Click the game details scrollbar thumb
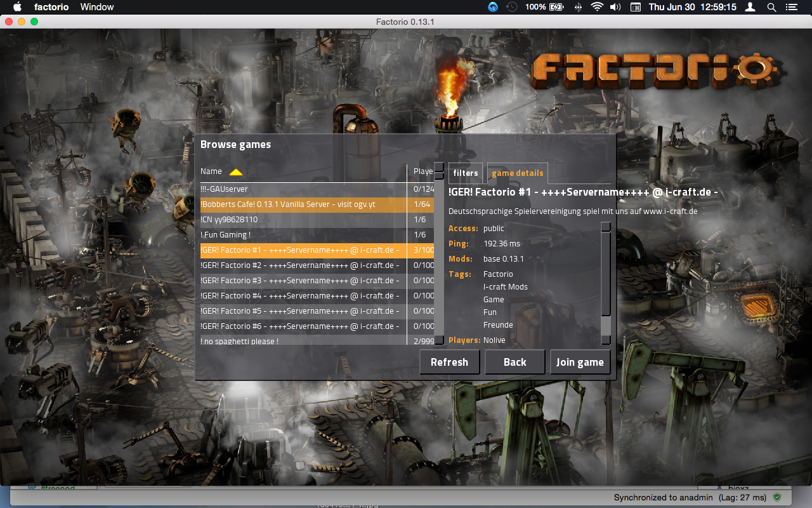The height and width of the screenshot is (508, 812). click(606, 273)
